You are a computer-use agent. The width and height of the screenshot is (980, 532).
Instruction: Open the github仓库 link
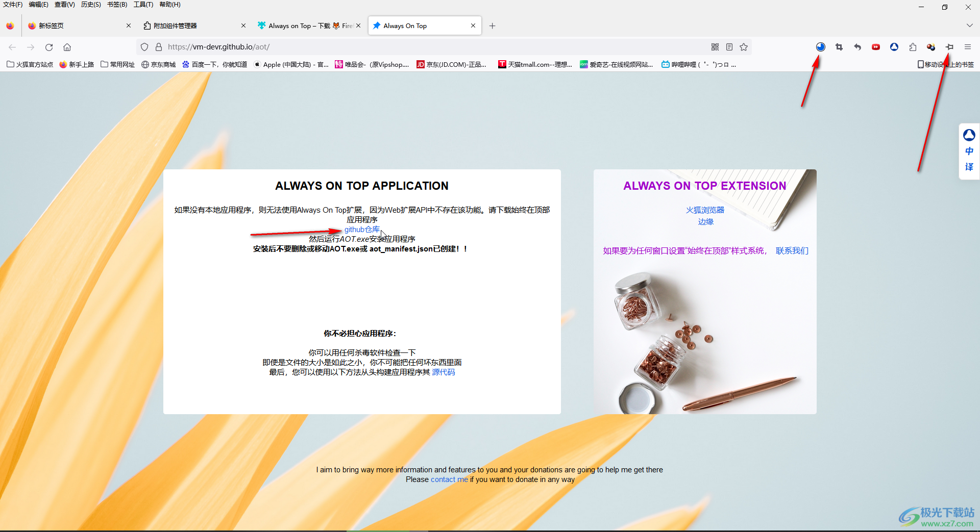point(362,230)
